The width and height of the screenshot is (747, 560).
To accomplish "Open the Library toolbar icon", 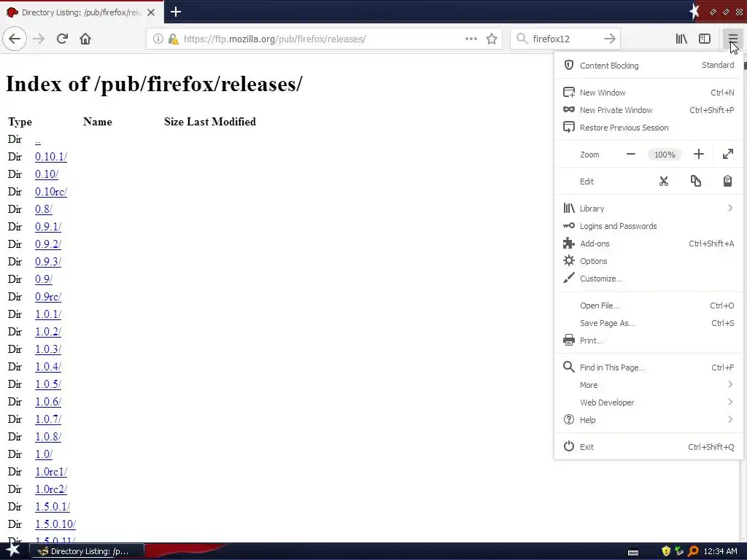I will (681, 39).
